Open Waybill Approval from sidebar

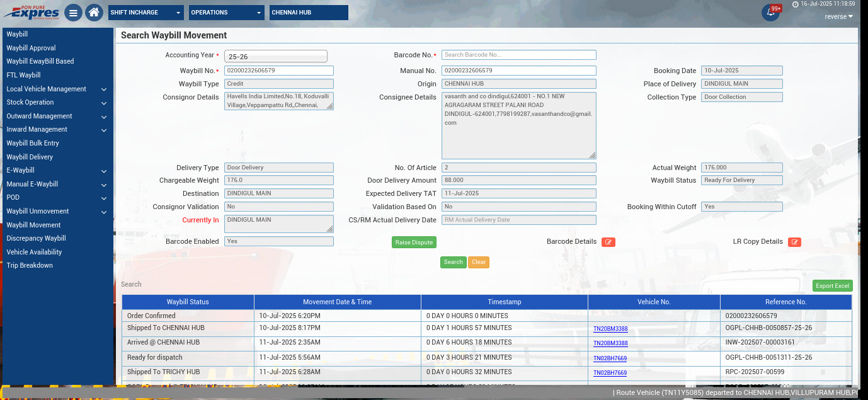pyautogui.click(x=31, y=48)
